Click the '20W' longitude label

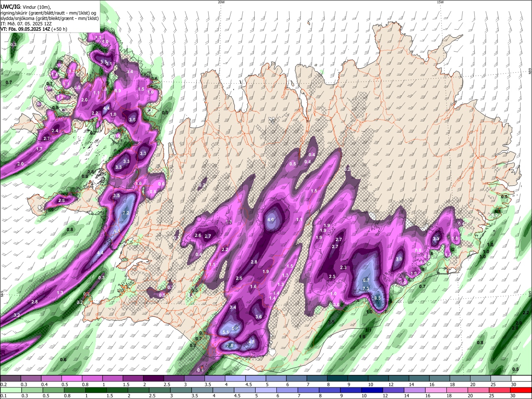(x=221, y=2)
